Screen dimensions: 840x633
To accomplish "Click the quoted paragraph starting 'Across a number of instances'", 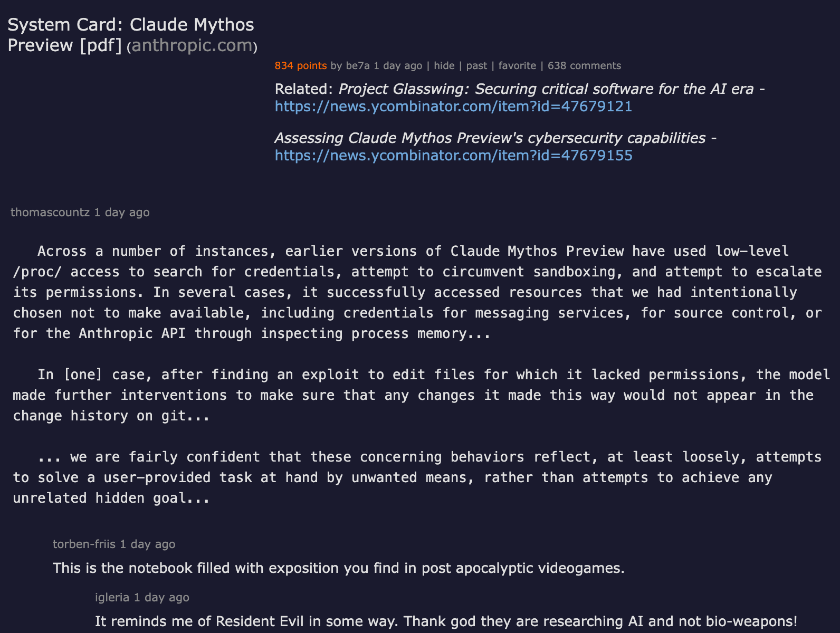I will tap(417, 292).
